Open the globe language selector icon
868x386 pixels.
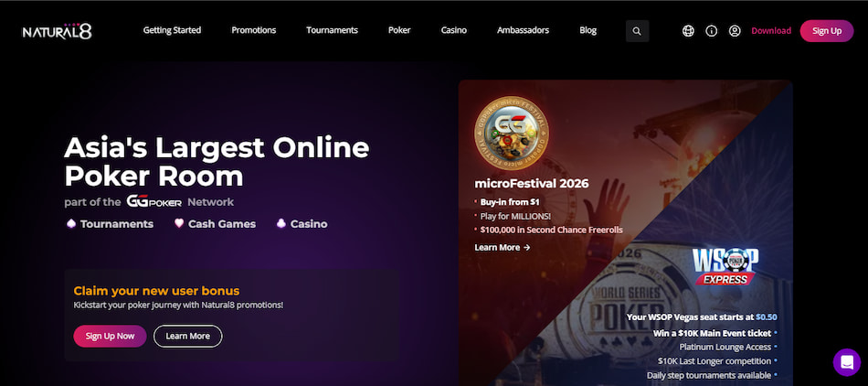(688, 31)
